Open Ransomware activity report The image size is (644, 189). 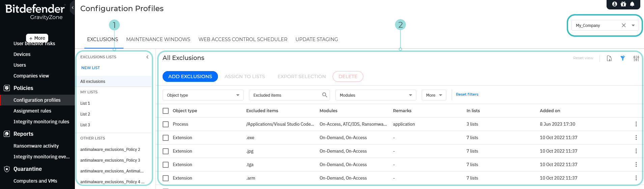(x=36, y=146)
